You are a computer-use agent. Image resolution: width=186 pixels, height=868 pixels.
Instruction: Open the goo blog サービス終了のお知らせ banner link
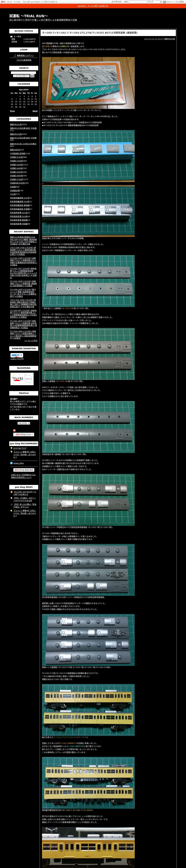[93, 6]
